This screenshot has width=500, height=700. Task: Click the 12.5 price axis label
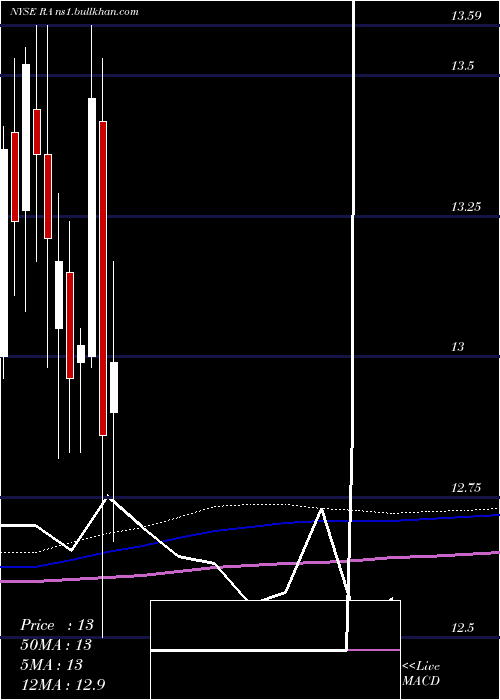pos(462,628)
